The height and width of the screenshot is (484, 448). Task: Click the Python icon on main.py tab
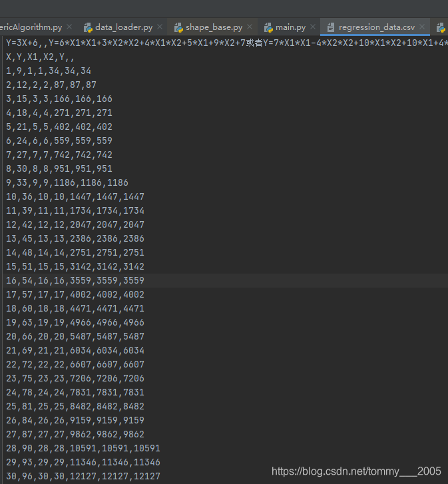coord(268,27)
